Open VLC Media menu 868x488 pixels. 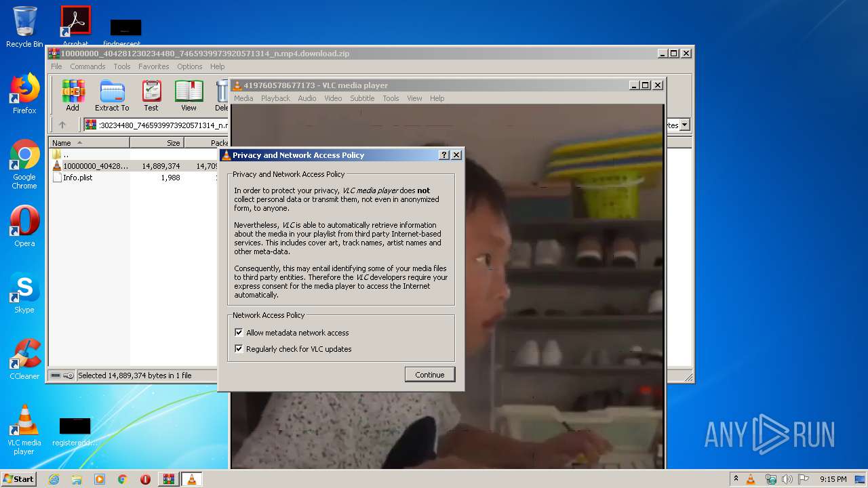coord(243,98)
